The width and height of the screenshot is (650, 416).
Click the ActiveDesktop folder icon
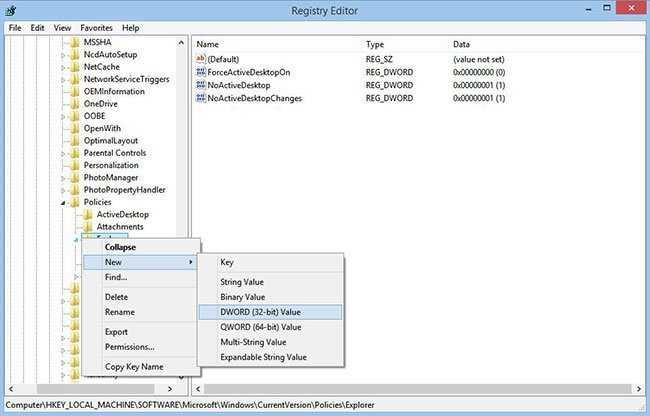pyautogui.click(x=87, y=214)
